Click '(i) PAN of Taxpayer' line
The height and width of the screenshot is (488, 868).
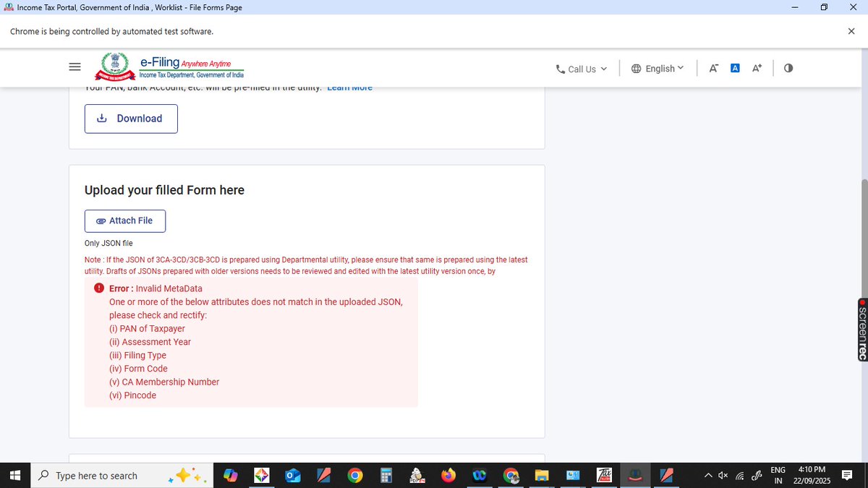pos(147,328)
